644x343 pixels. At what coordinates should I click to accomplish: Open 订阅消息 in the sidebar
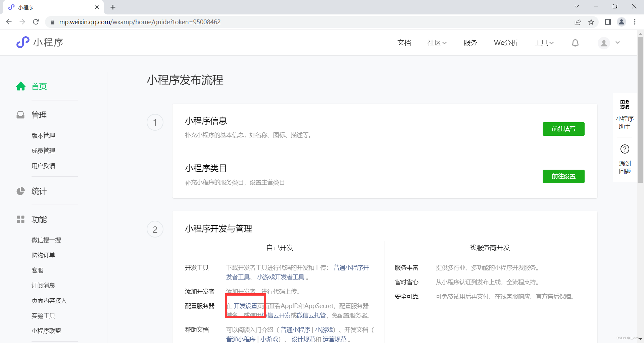[x=43, y=285]
